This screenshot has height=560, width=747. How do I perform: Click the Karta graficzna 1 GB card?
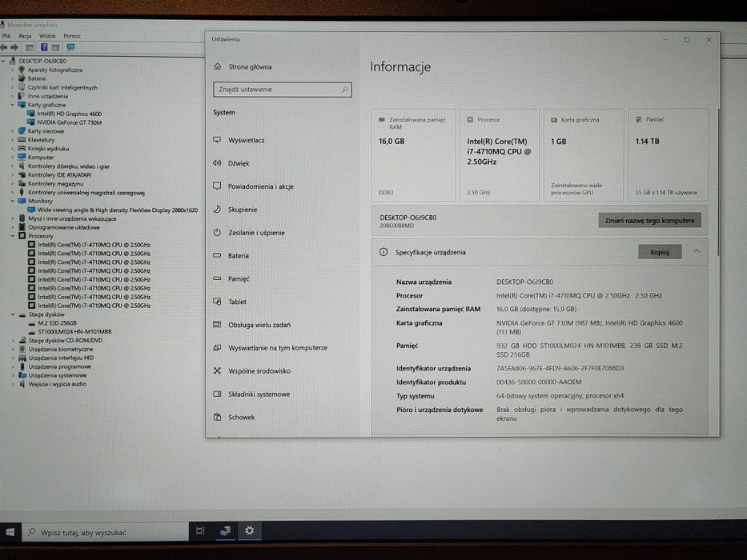click(x=584, y=155)
